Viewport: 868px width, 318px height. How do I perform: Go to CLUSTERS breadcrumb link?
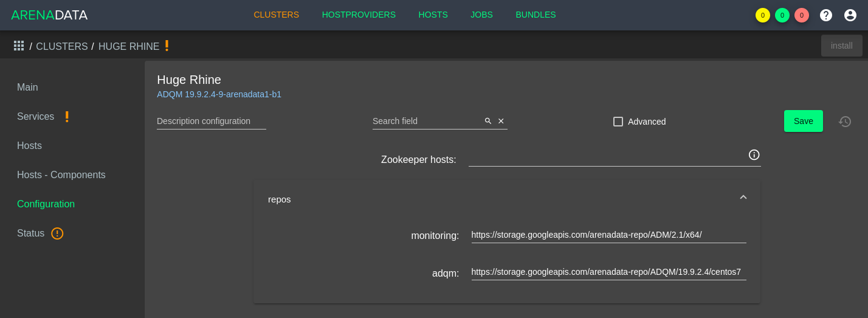[x=62, y=46]
